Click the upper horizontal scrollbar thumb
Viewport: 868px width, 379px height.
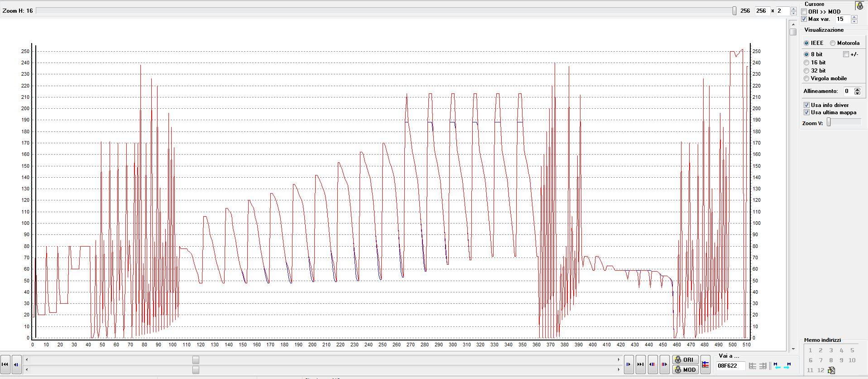click(196, 360)
